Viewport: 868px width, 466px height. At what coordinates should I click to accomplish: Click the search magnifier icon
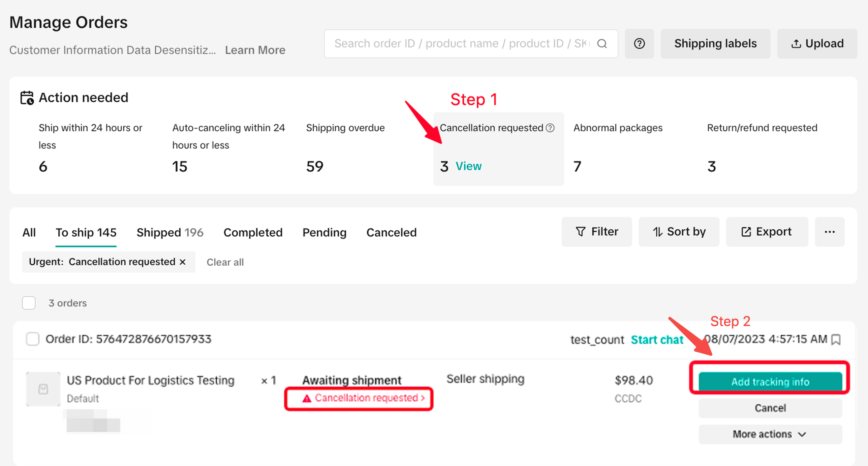click(602, 44)
